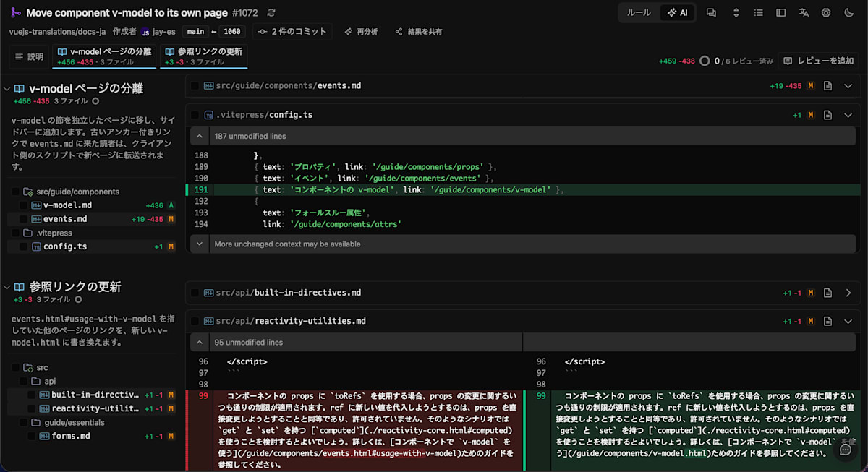Click the M status badge on config.ts header
Image resolution: width=868 pixels, height=472 pixels.
pos(810,115)
